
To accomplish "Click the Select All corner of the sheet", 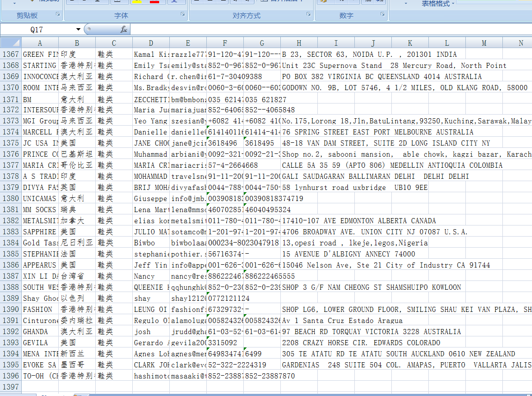I will tap(10, 43).
